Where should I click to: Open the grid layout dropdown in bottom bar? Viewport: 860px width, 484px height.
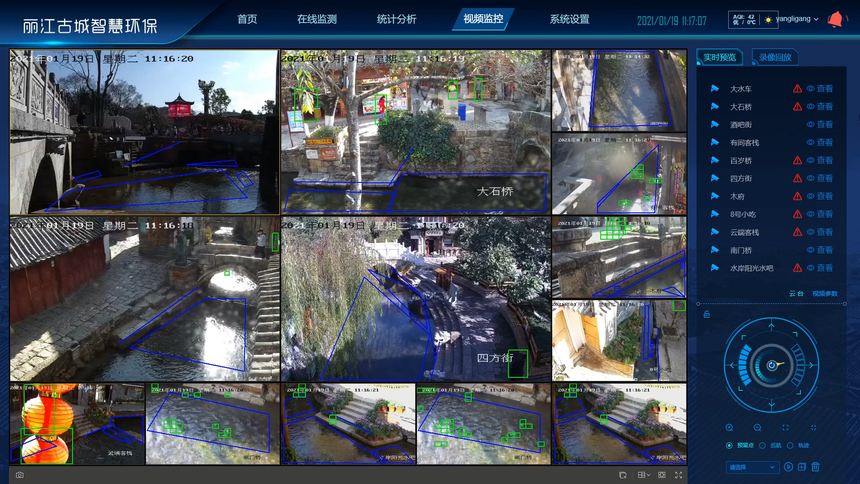click(643, 475)
